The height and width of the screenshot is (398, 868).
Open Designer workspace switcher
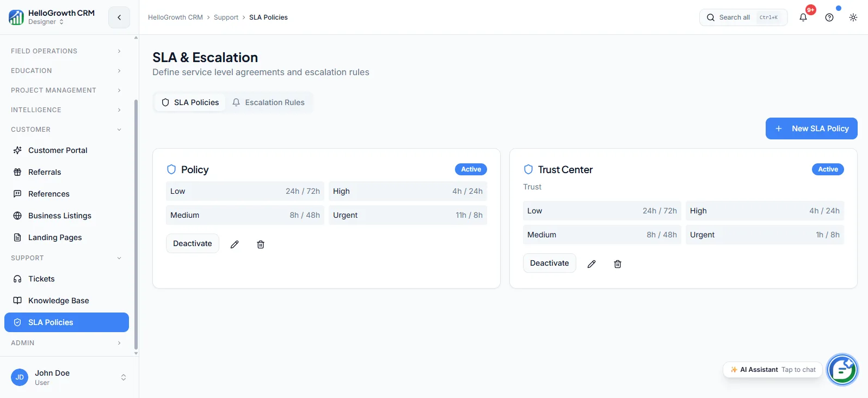point(46,22)
